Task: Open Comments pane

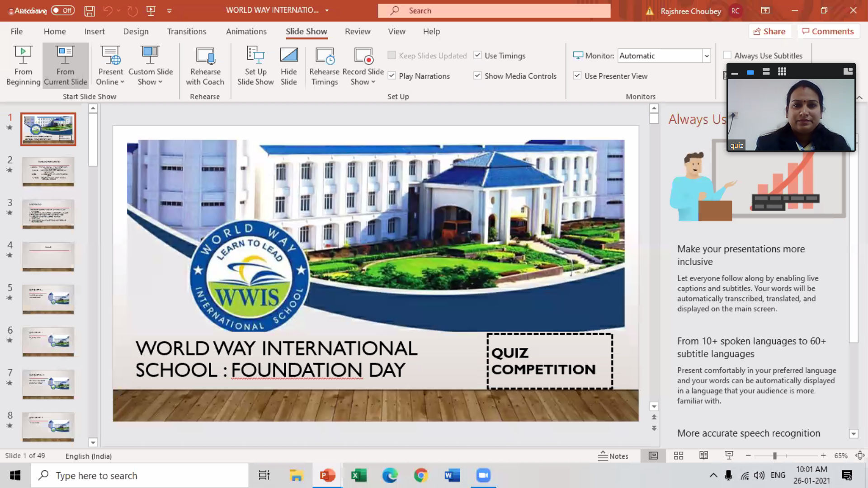Action: [x=828, y=31]
